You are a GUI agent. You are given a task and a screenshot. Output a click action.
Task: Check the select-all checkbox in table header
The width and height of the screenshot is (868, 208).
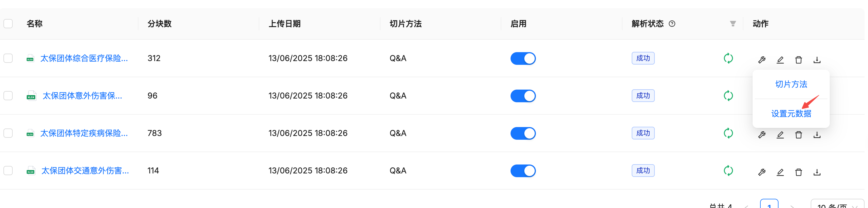coord(8,23)
